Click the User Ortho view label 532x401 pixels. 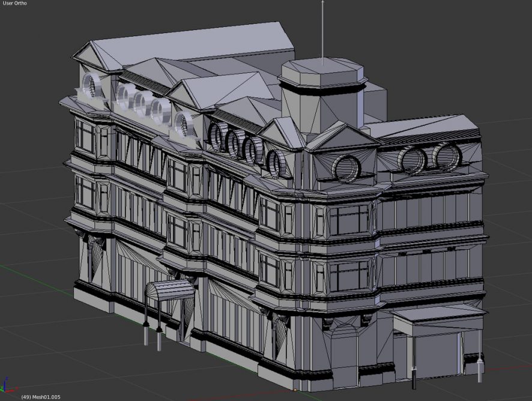tap(14, 4)
